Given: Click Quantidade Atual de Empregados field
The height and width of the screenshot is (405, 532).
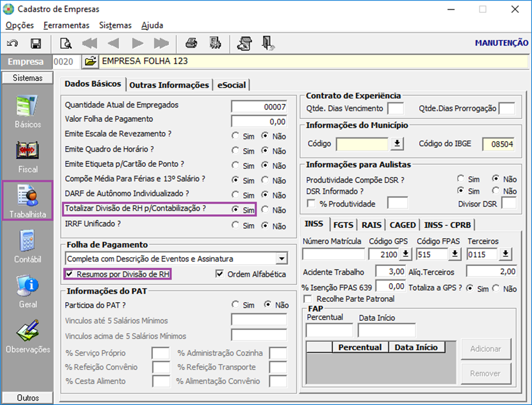Looking at the screenshot, I should [x=259, y=107].
